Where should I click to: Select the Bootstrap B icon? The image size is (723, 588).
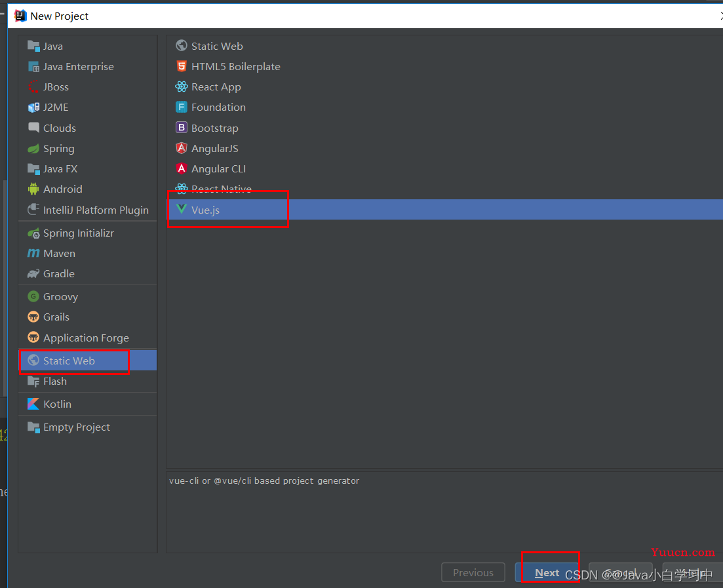[x=182, y=128]
